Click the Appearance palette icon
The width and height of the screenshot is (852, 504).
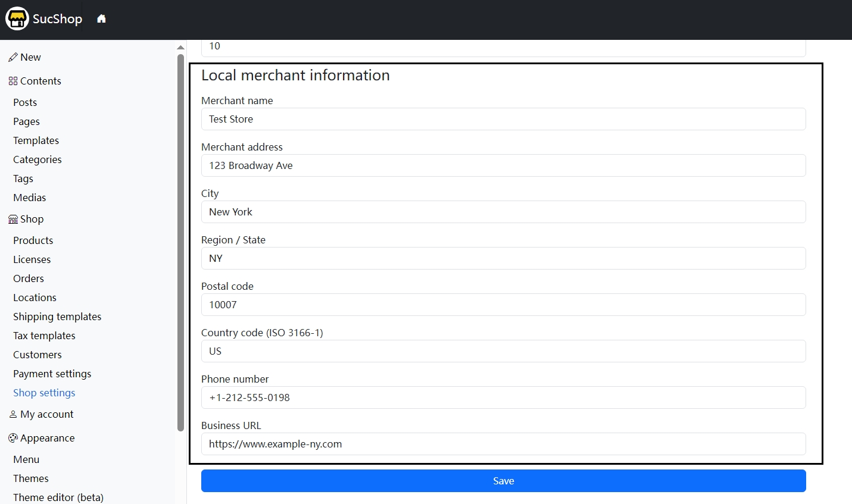point(13,439)
